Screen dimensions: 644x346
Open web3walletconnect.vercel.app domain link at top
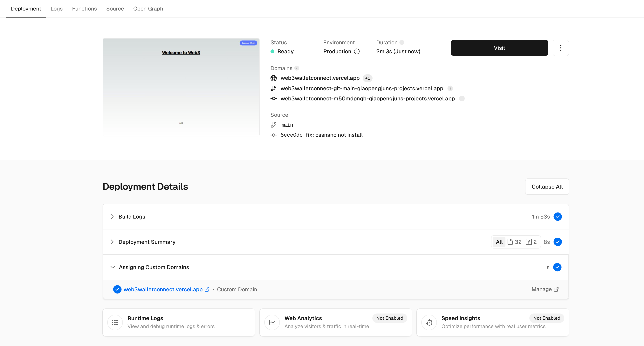320,78
